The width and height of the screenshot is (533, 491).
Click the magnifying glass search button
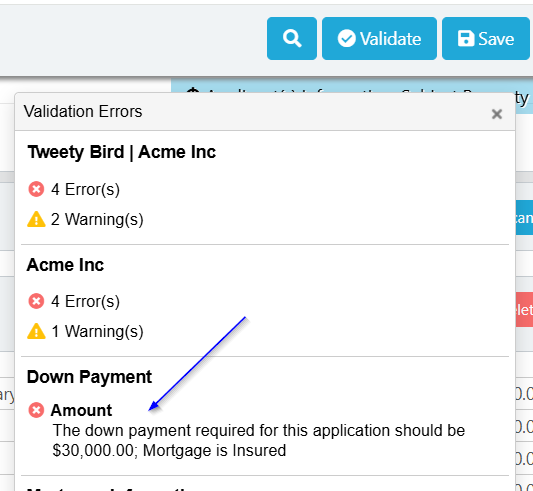[x=292, y=38]
